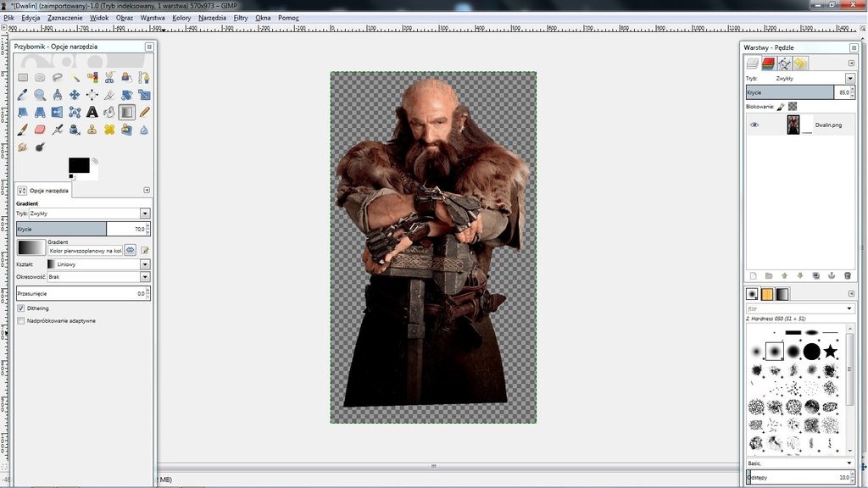The image size is (868, 488).
Task: Select the Rectangle Select tool
Action: pos(23,77)
